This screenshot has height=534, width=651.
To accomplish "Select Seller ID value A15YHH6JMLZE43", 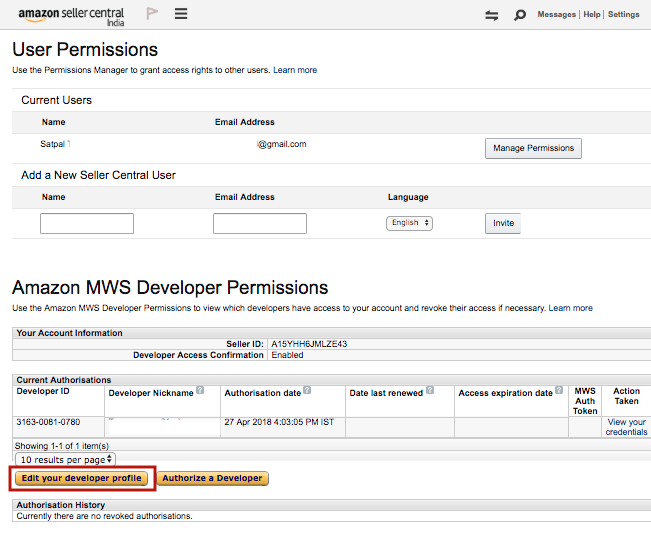I will [x=309, y=344].
